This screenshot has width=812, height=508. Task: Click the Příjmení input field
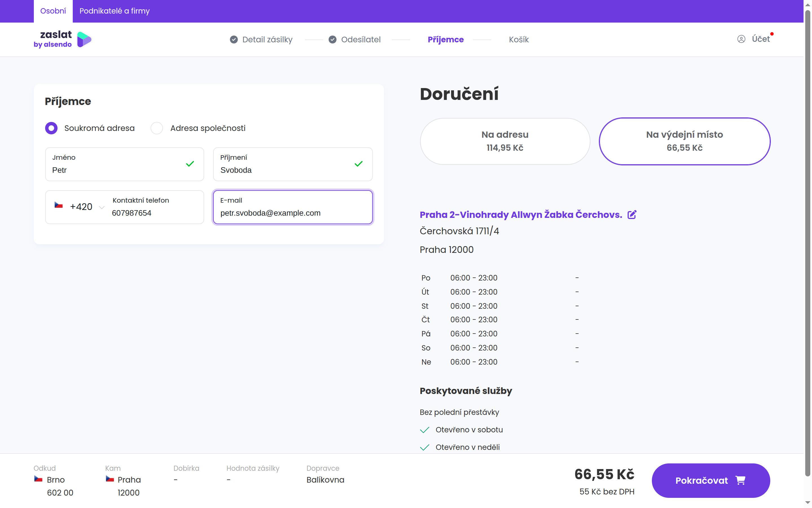coord(293,164)
